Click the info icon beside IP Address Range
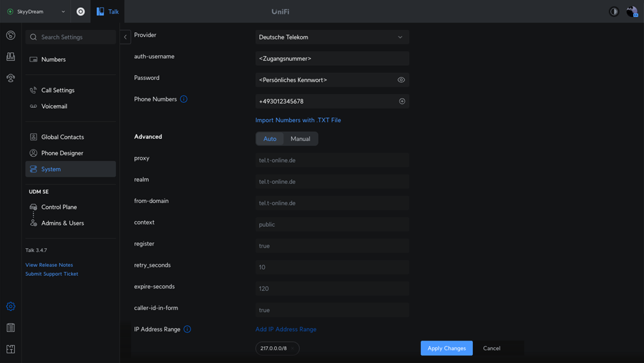 (x=187, y=329)
